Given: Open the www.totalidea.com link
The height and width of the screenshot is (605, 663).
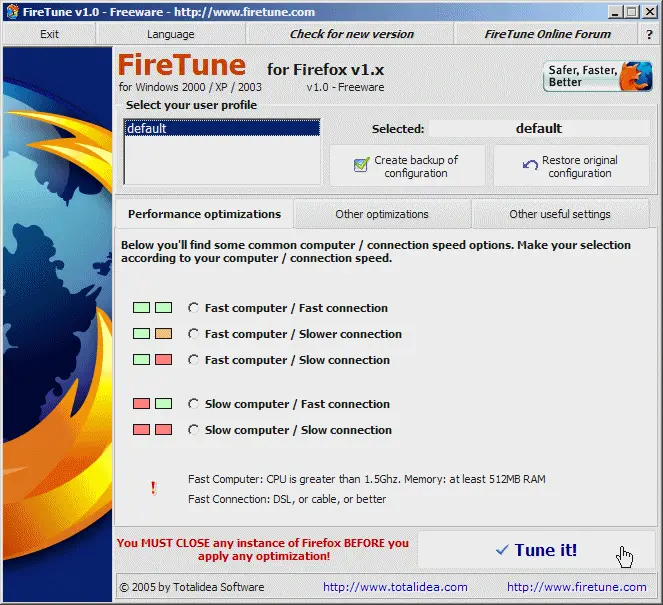Looking at the screenshot, I should click(395, 587).
